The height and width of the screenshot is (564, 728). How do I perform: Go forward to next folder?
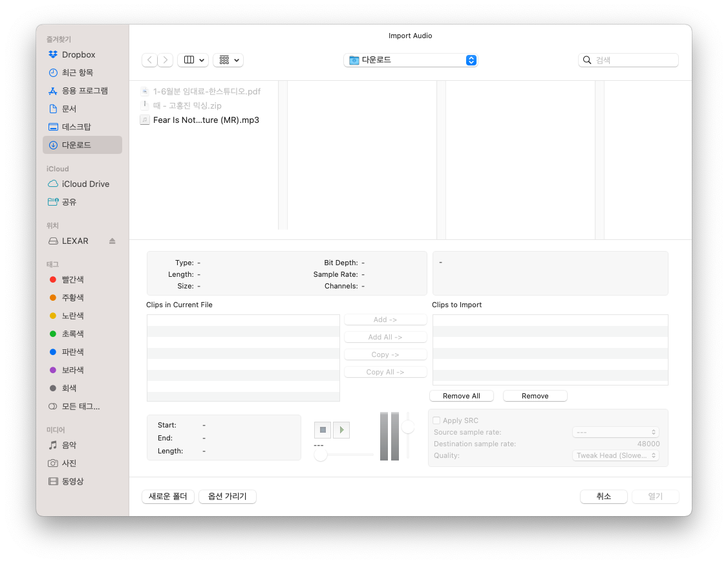(x=166, y=60)
